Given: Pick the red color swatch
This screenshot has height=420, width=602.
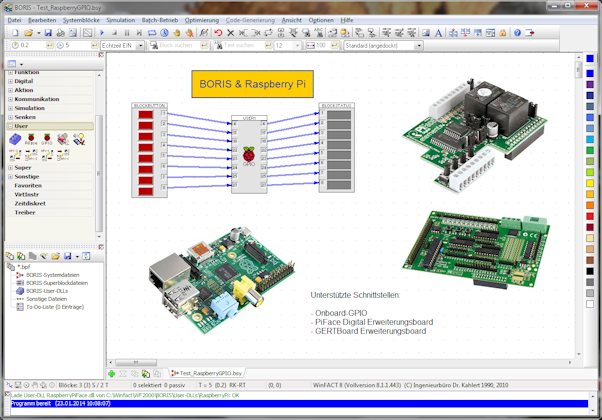Looking at the screenshot, I should [x=590, y=216].
